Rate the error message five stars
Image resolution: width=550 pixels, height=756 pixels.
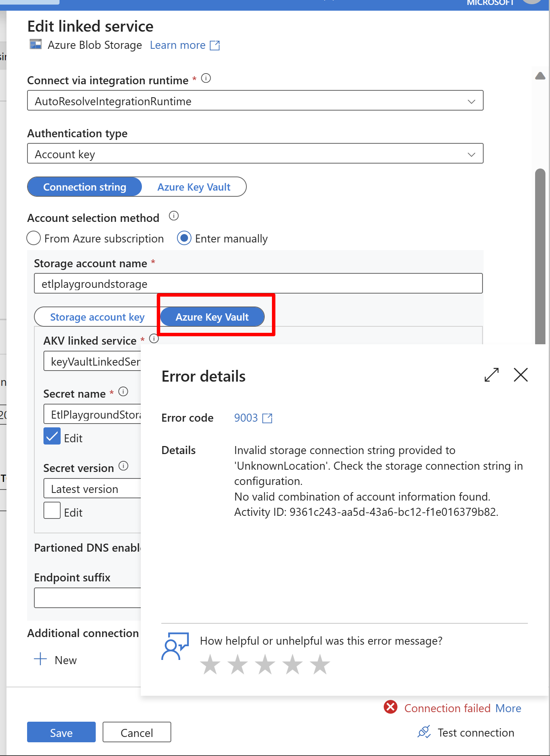[x=320, y=664]
